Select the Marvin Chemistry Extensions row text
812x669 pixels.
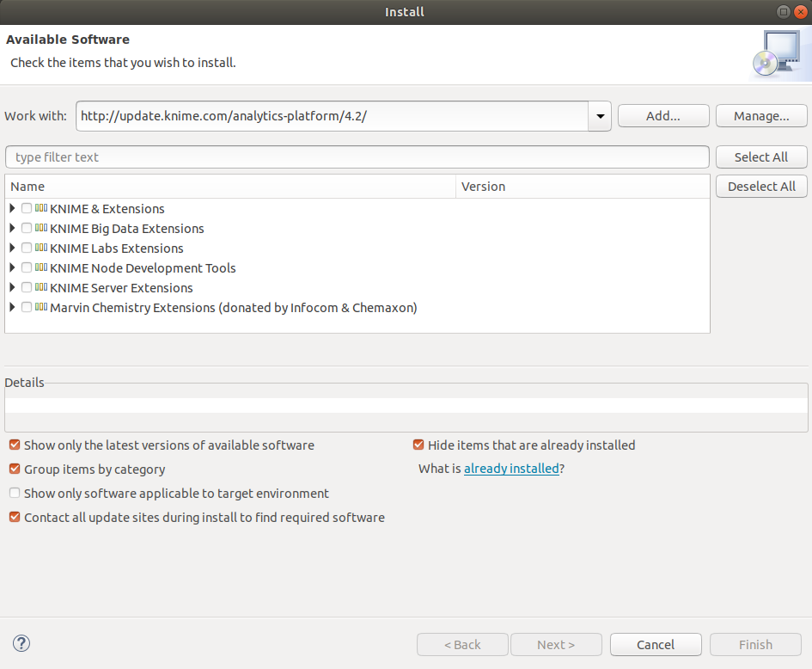click(x=234, y=307)
